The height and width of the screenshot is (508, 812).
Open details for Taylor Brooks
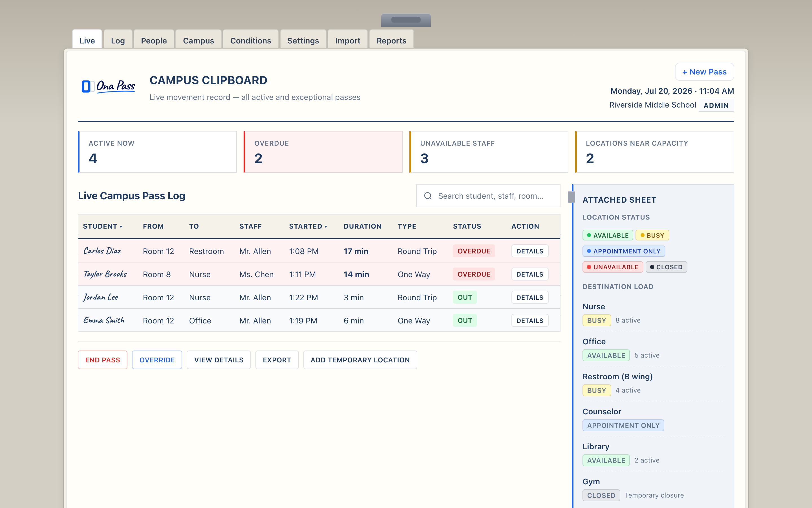530,274
